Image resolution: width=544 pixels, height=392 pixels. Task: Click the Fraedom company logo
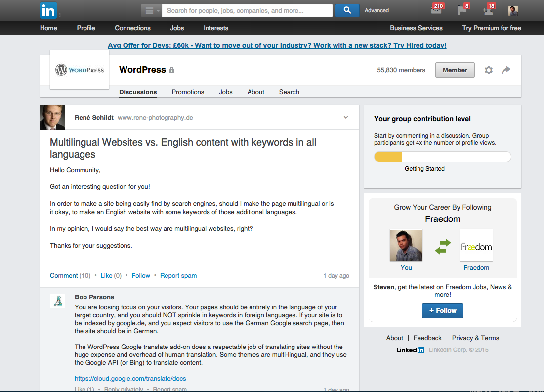[476, 246]
